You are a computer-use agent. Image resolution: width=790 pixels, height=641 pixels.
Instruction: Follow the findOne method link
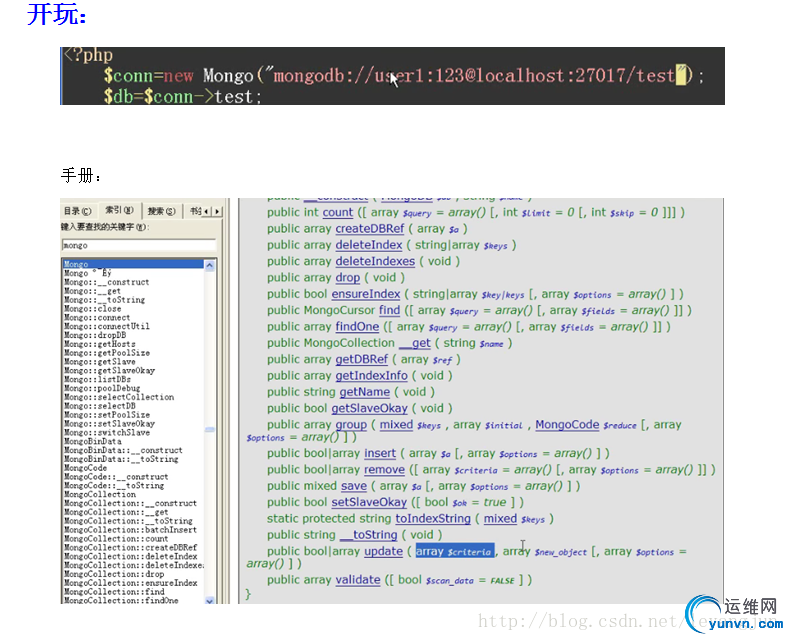click(x=357, y=327)
